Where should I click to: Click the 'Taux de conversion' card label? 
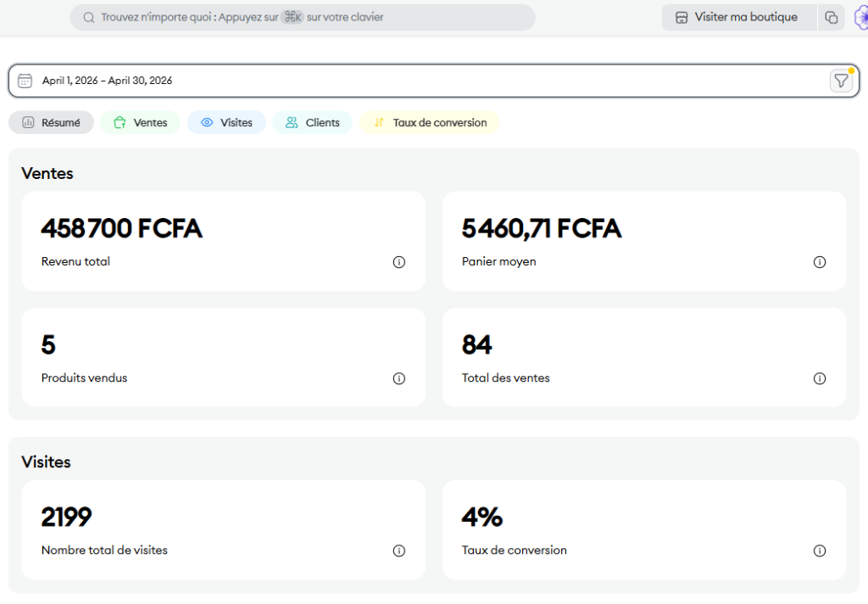coord(515,551)
